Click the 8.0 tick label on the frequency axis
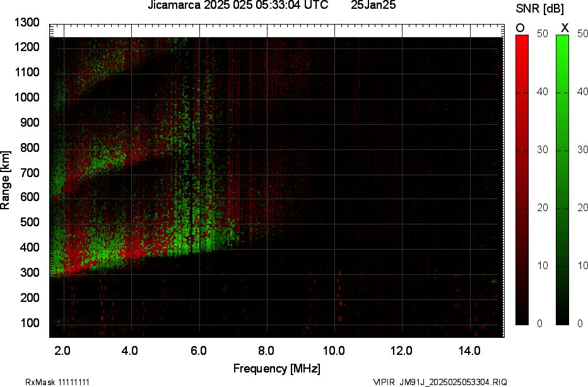This screenshot has width=588, height=387. (266, 351)
